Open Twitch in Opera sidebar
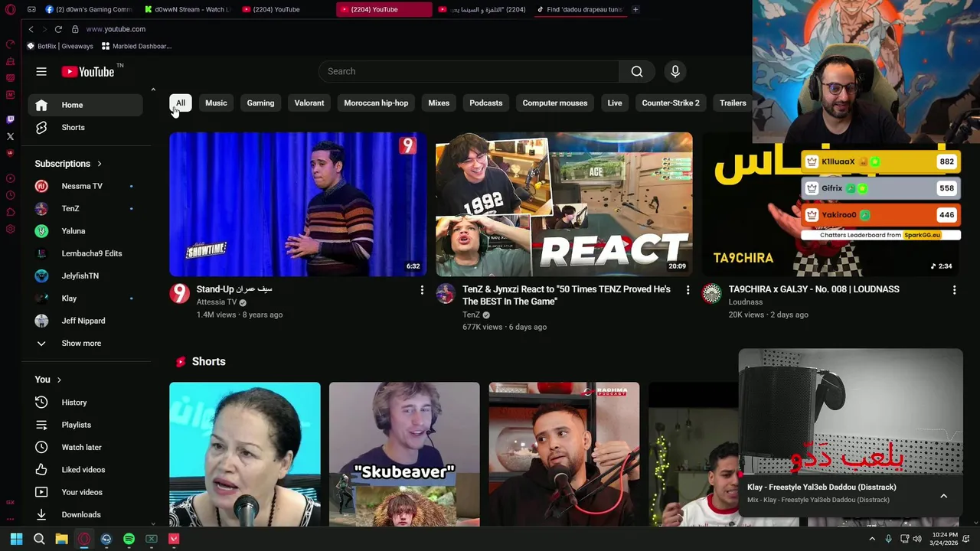 point(10,119)
